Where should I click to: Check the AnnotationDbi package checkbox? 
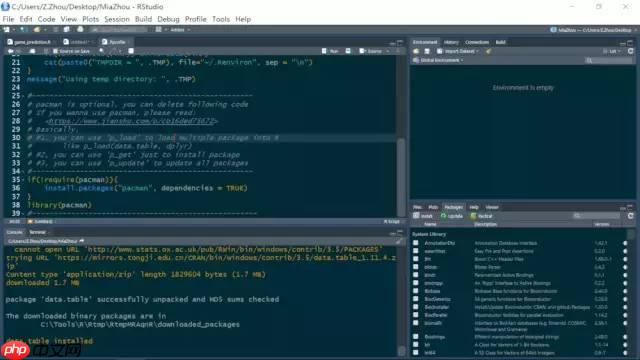[x=416, y=243]
